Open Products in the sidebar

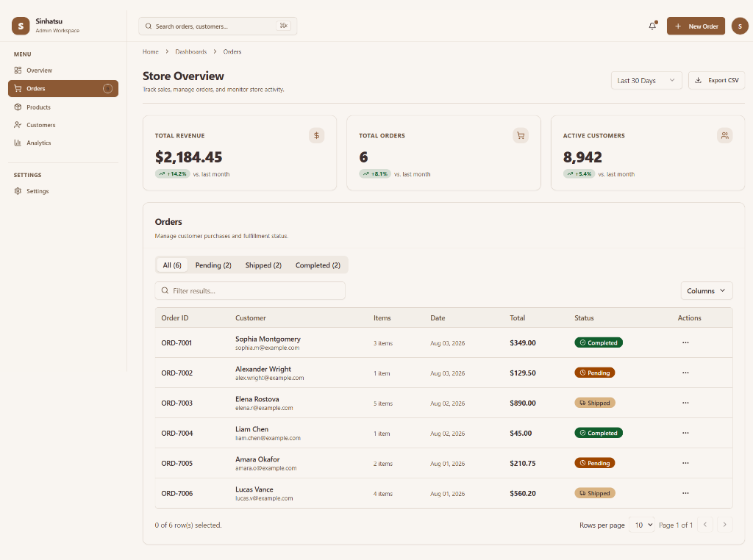click(63, 107)
